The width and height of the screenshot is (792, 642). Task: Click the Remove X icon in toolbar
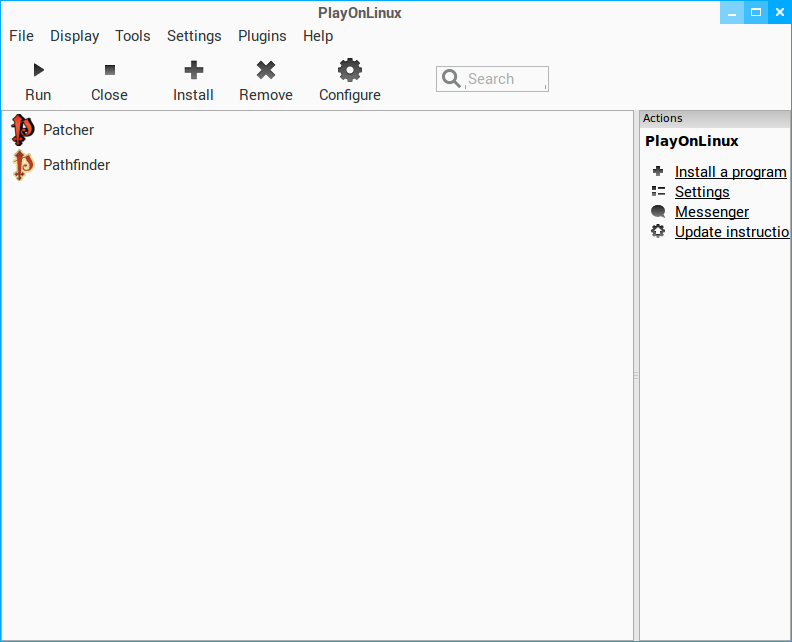[266, 70]
